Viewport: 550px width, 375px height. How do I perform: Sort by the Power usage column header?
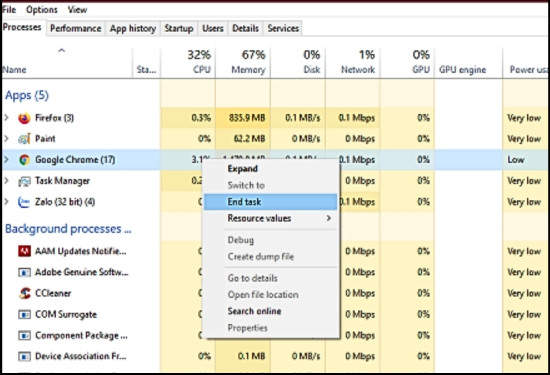click(526, 62)
